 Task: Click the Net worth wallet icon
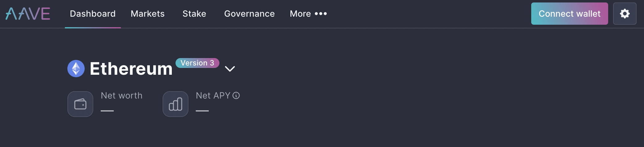(80, 104)
